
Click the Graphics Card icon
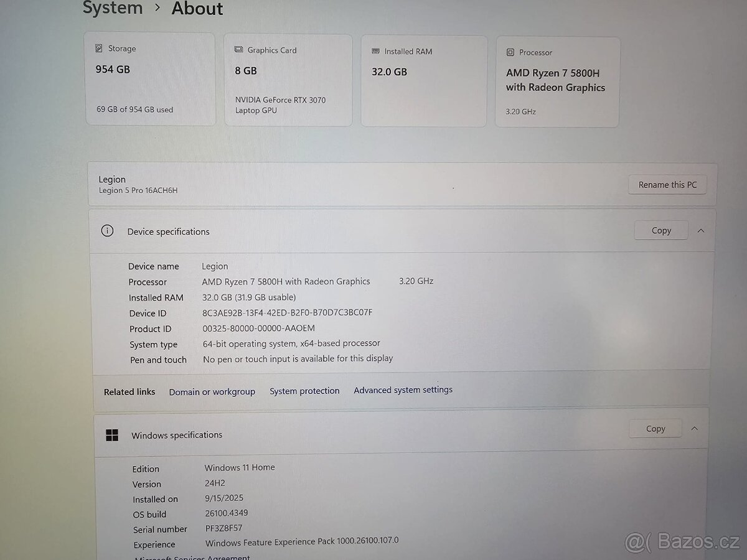click(x=238, y=50)
